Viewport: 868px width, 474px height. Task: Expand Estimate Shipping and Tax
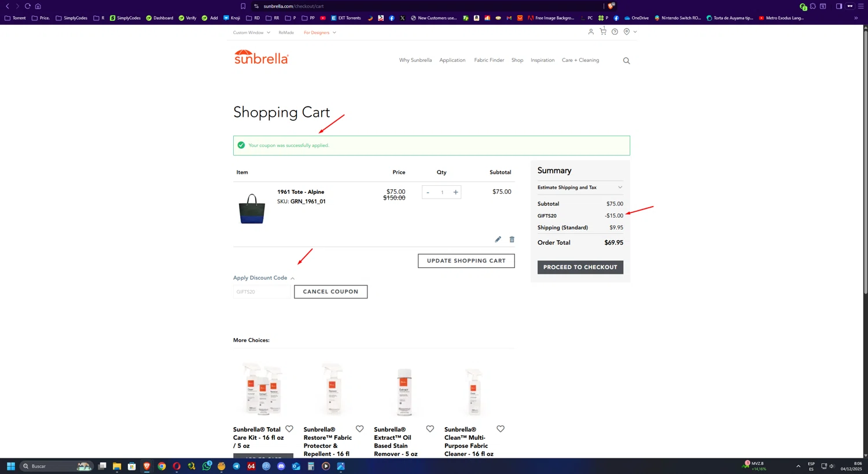(x=580, y=188)
